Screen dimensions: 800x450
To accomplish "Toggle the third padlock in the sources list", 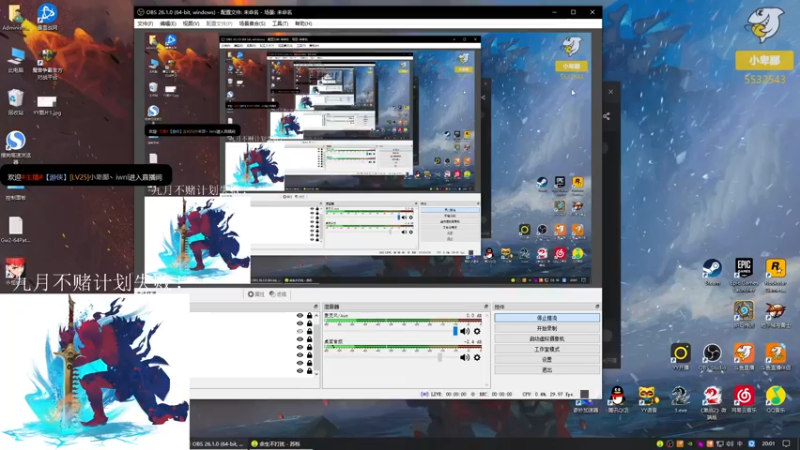I will (x=309, y=331).
